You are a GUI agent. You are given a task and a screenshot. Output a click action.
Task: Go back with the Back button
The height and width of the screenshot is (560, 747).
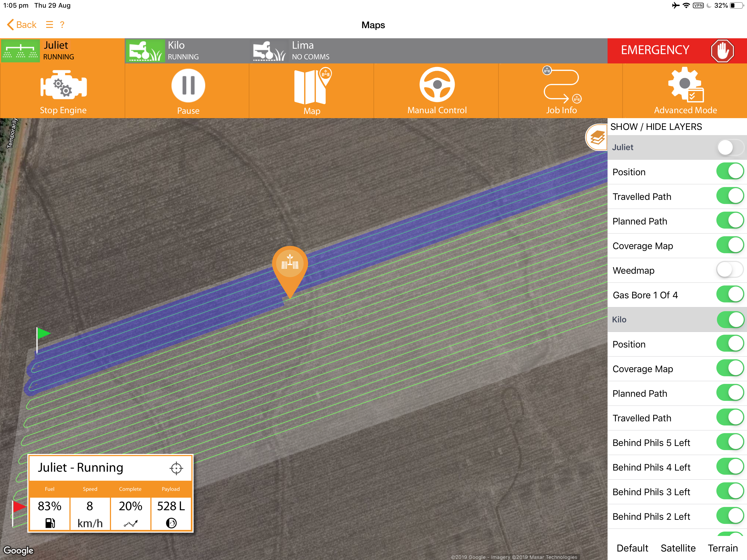coord(22,25)
